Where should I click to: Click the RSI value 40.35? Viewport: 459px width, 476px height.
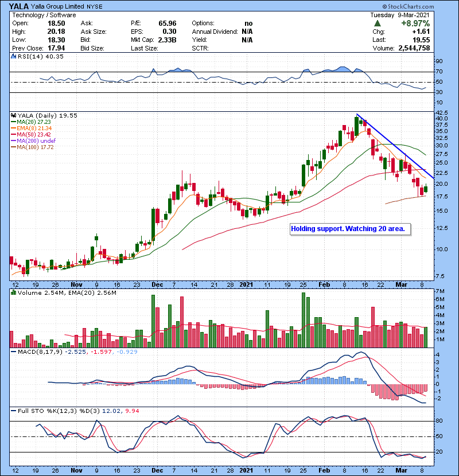tap(54, 56)
